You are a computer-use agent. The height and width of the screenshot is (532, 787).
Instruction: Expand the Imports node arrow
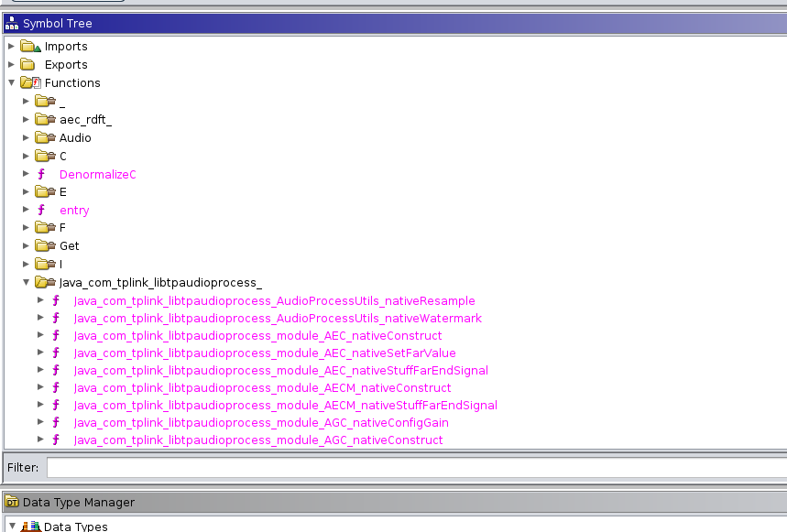pos(11,46)
